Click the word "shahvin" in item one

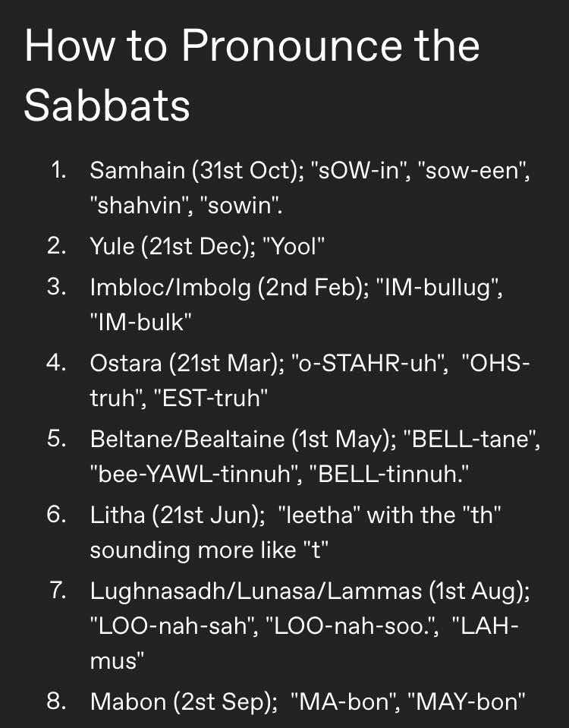click(x=142, y=205)
